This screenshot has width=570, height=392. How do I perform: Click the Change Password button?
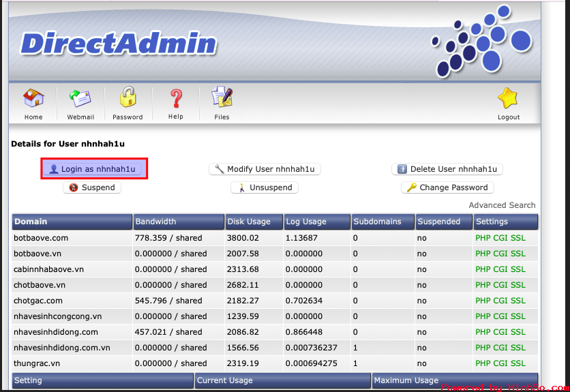(x=447, y=187)
